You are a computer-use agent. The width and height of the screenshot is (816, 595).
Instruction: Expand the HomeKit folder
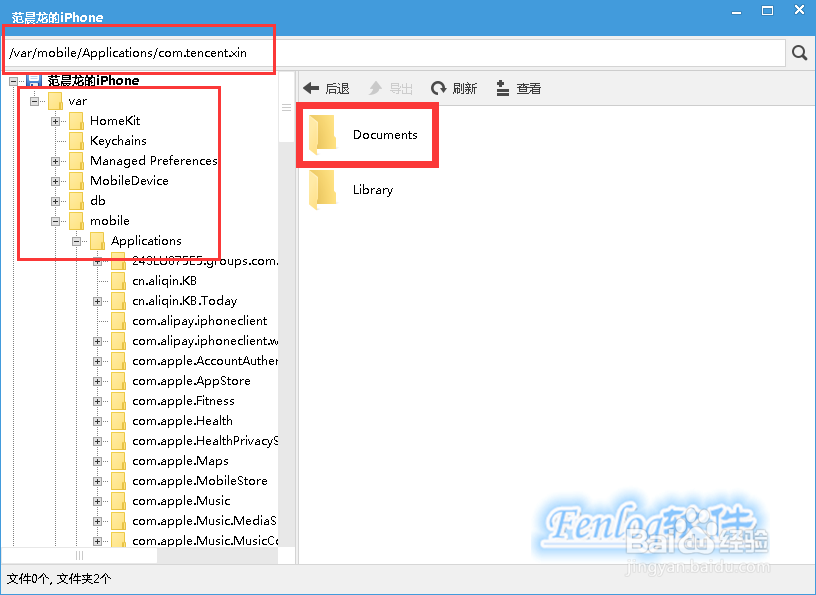pyautogui.click(x=55, y=121)
